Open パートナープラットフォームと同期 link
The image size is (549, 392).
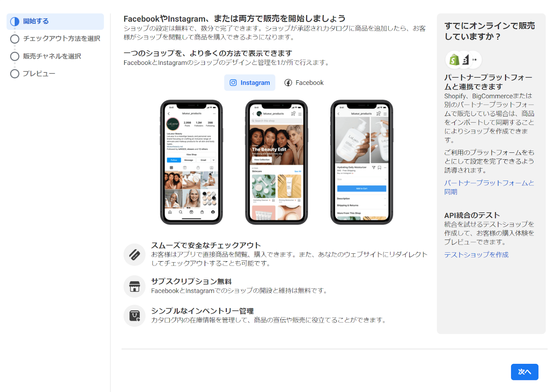click(x=489, y=187)
